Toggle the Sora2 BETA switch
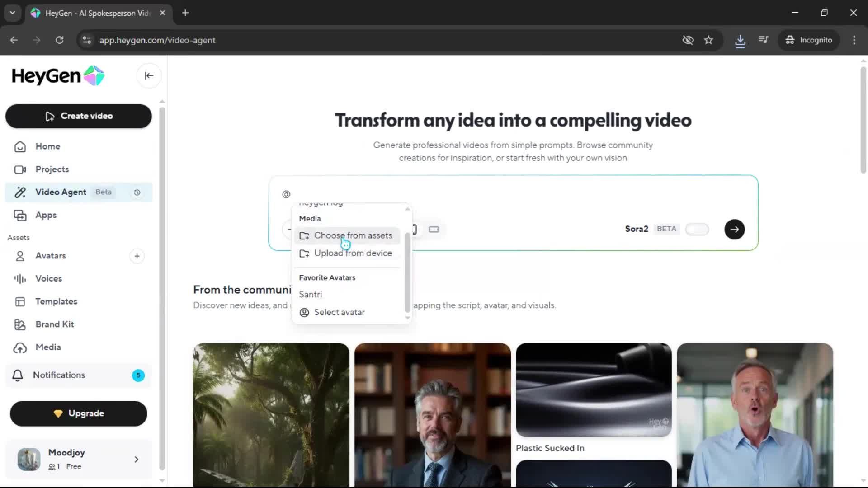This screenshot has height=488, width=868. (x=697, y=230)
